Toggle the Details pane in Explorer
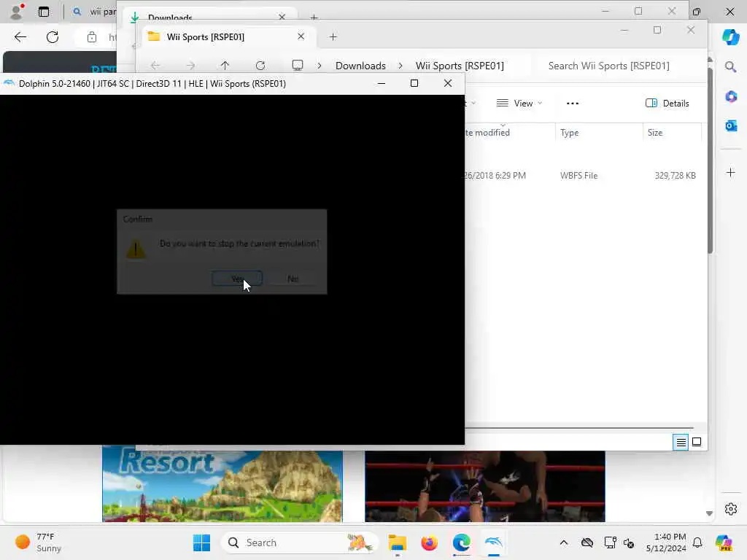Image resolution: width=747 pixels, height=560 pixels. coord(667,104)
